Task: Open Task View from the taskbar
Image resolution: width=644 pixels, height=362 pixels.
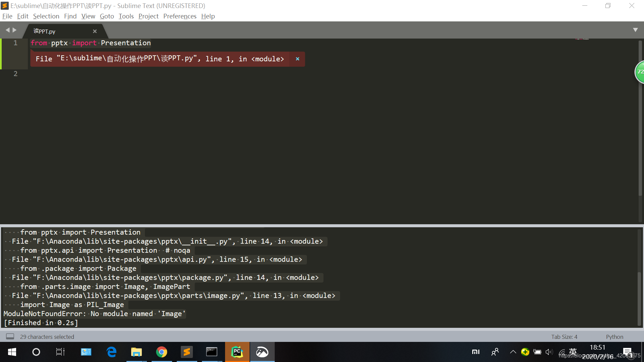Action: pos(60,352)
